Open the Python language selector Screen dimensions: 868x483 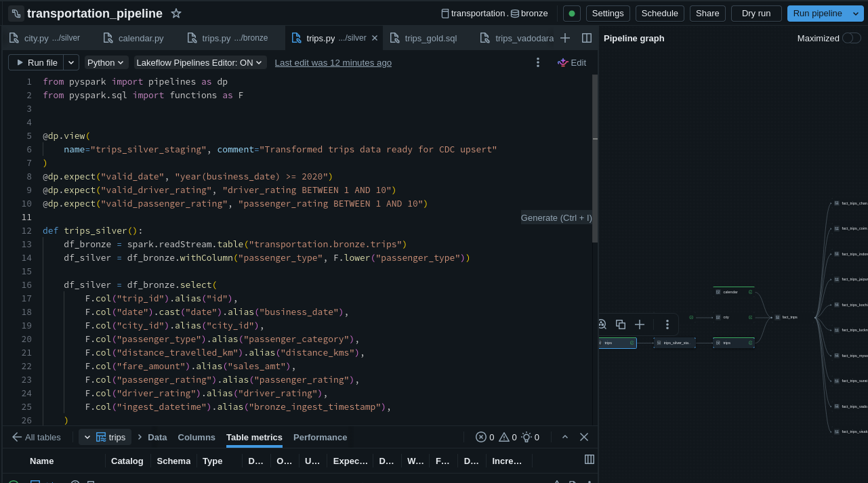pyautogui.click(x=106, y=62)
